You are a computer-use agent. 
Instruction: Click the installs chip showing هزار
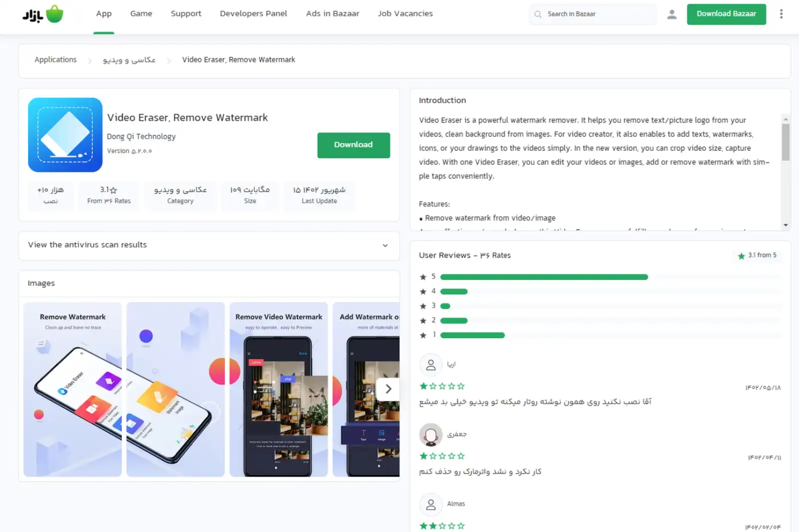tap(50, 195)
